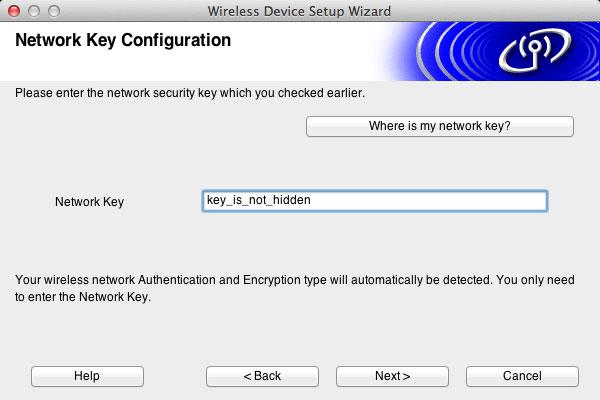Click the 'key_is_not_hidden' text in the field
Screen dimensions: 600x400
(259, 200)
